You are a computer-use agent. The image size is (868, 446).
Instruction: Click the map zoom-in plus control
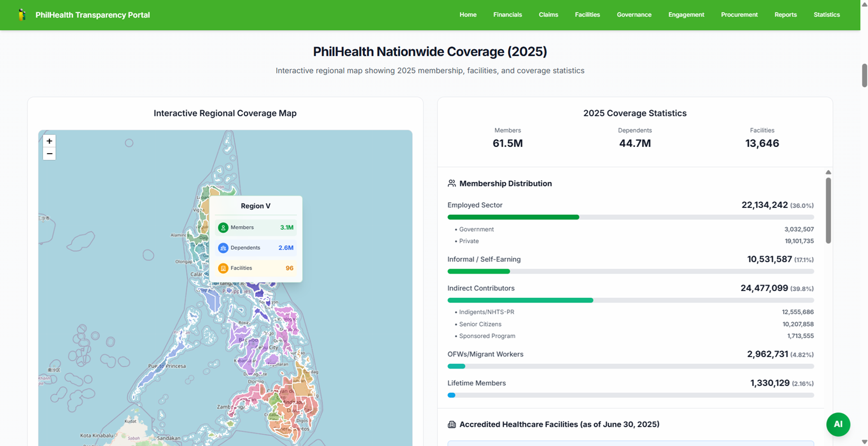tap(49, 141)
